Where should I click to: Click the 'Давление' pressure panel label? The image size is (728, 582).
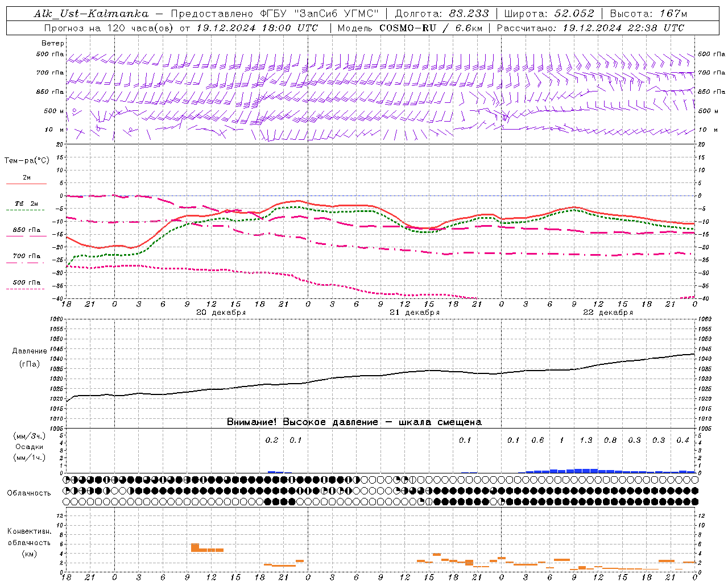[x=30, y=351]
